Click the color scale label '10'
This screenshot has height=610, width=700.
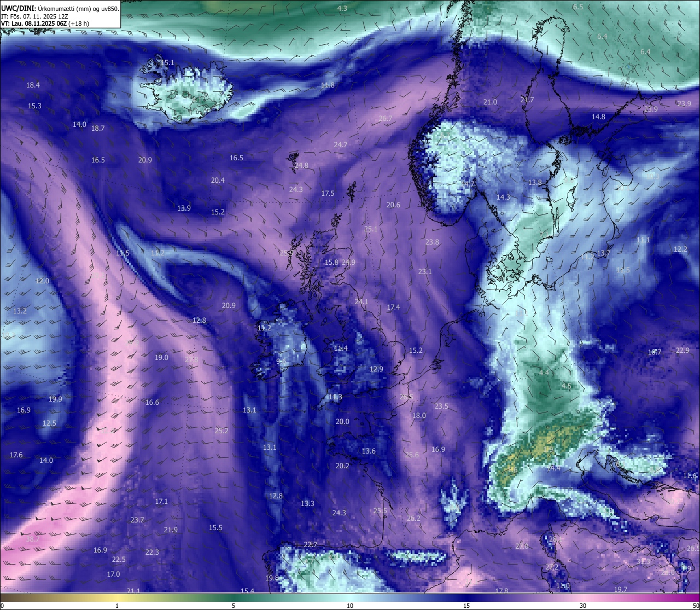click(350, 606)
